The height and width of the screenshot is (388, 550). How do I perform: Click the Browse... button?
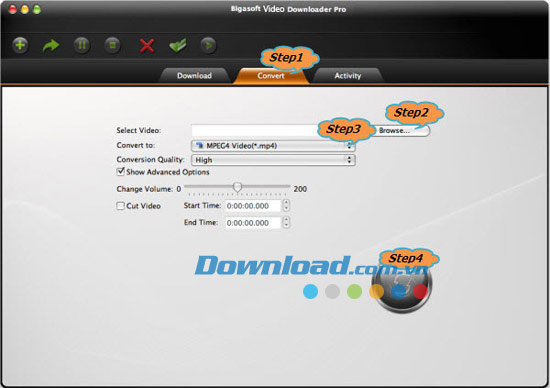click(400, 131)
